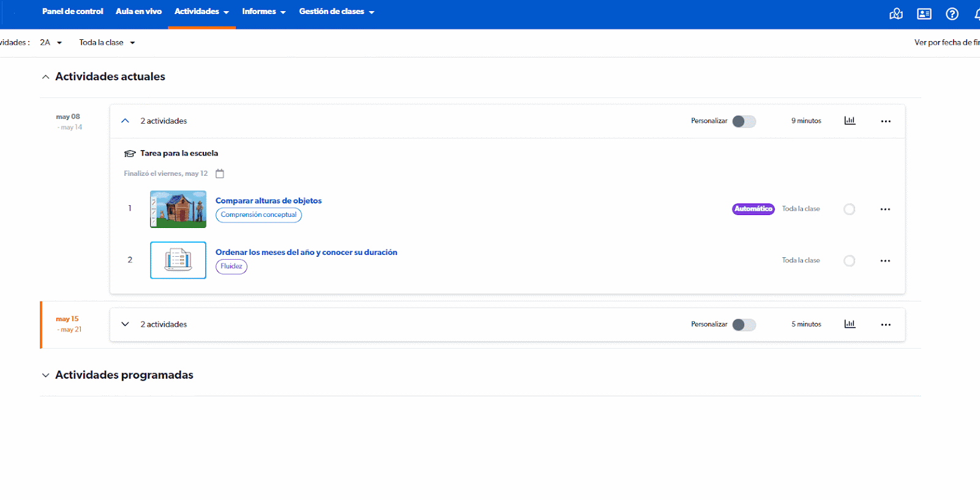Select circle for Ordenar los meses activity
The width and height of the screenshot is (980, 500).
coord(850,261)
